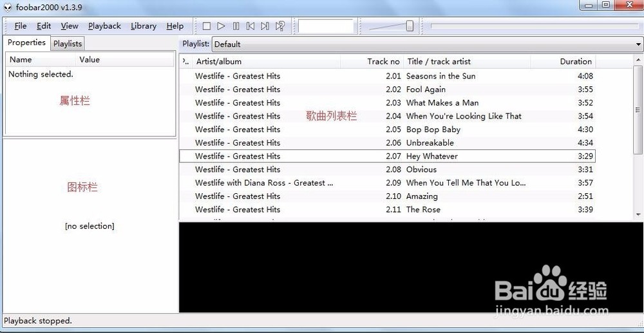Click duration 4:08 cell

pos(585,76)
